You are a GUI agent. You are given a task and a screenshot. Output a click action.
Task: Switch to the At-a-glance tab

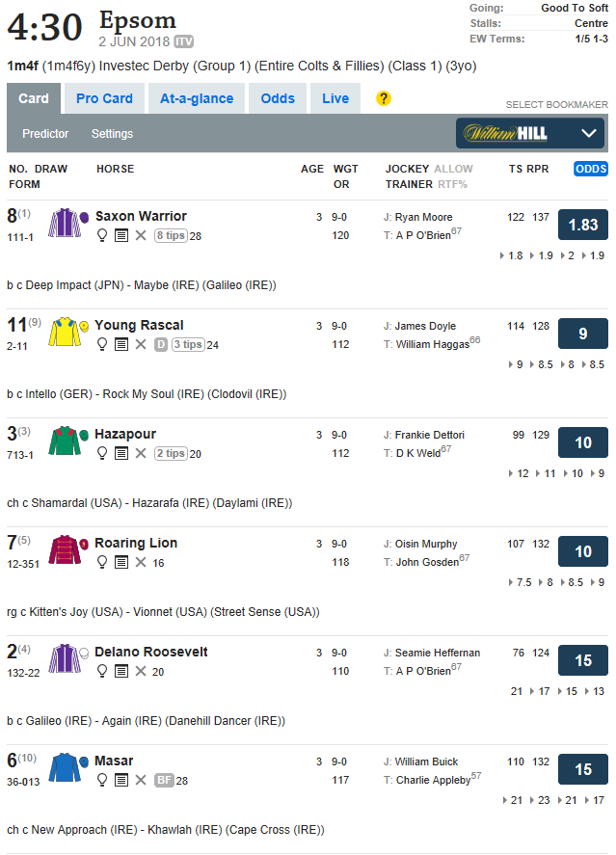pos(197,98)
